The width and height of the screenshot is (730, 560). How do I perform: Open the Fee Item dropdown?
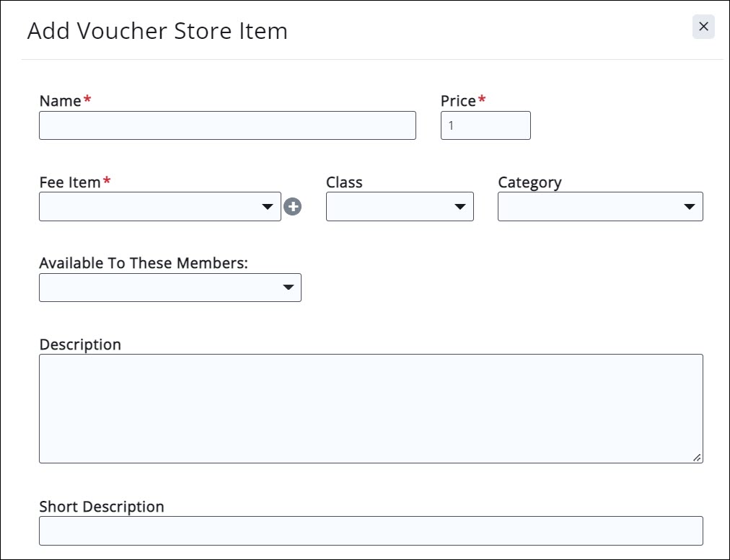coord(159,207)
